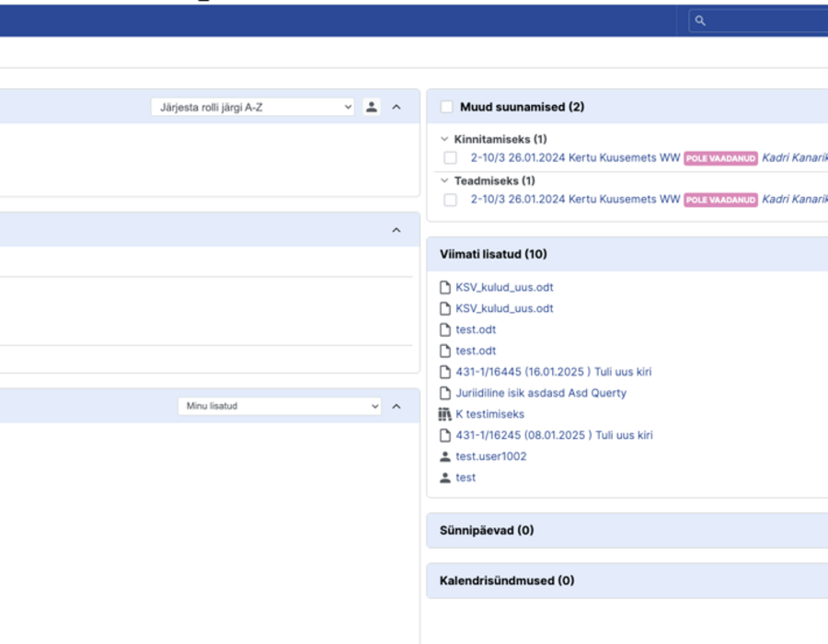The width and height of the screenshot is (828, 644).
Task: Check the document checkbox under Kinnitamiseks
Action: point(451,158)
